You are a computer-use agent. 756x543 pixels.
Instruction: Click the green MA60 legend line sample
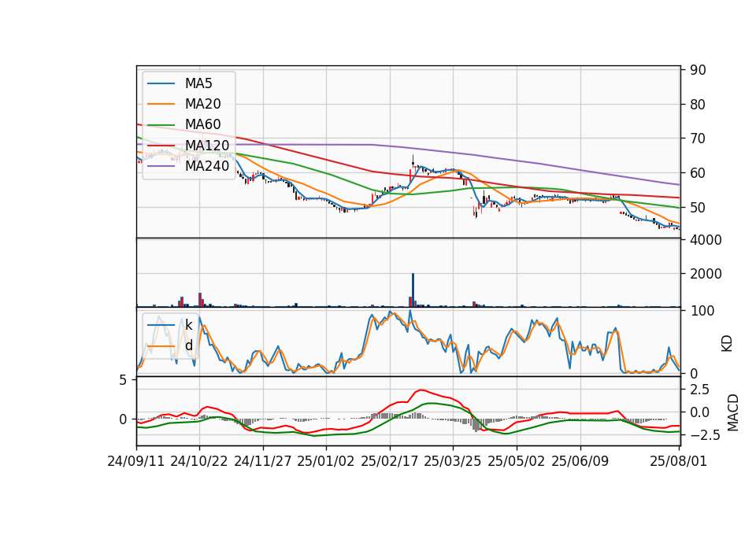click(x=161, y=124)
